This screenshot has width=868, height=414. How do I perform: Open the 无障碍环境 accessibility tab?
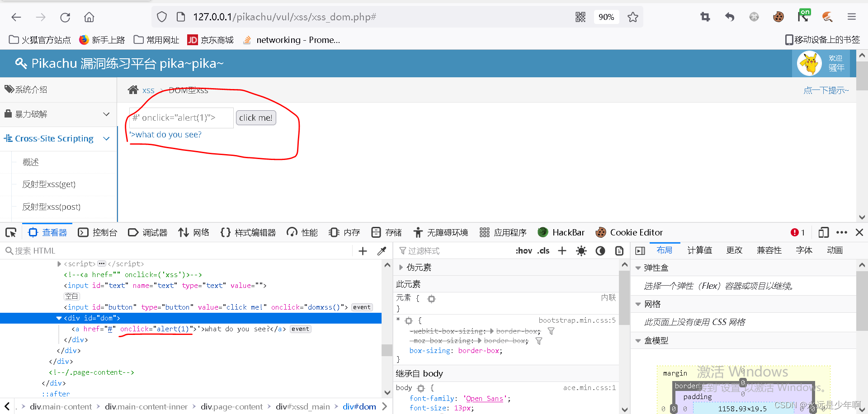tap(441, 232)
